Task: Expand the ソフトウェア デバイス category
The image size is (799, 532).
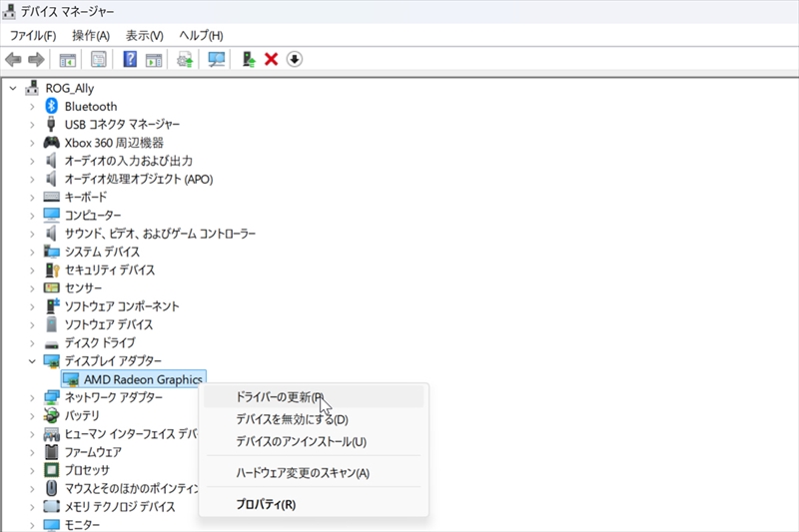Action: tap(32, 324)
